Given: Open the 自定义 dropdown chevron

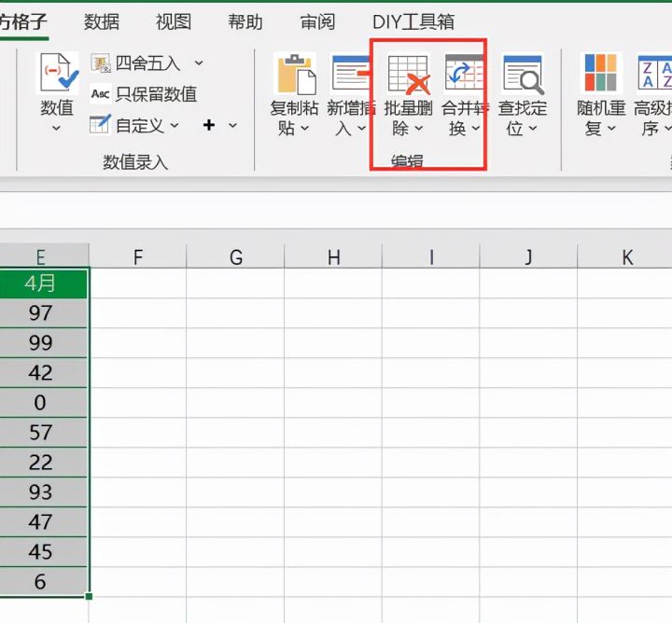Looking at the screenshot, I should click(x=174, y=126).
